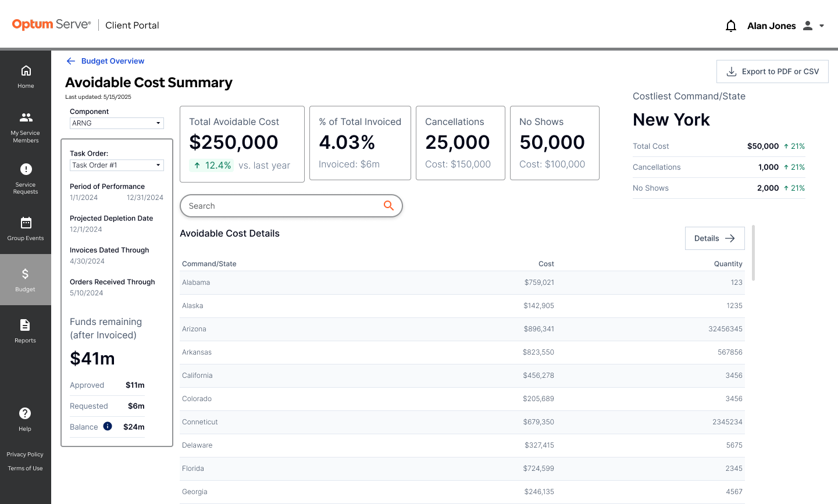838x504 pixels.
Task: Click the orange search magnifier icon
Action: pos(388,205)
